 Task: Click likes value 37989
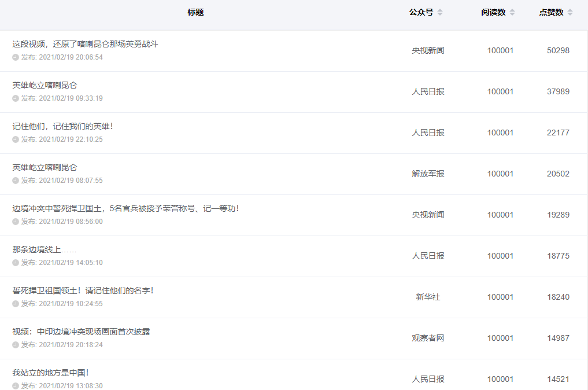pos(558,91)
